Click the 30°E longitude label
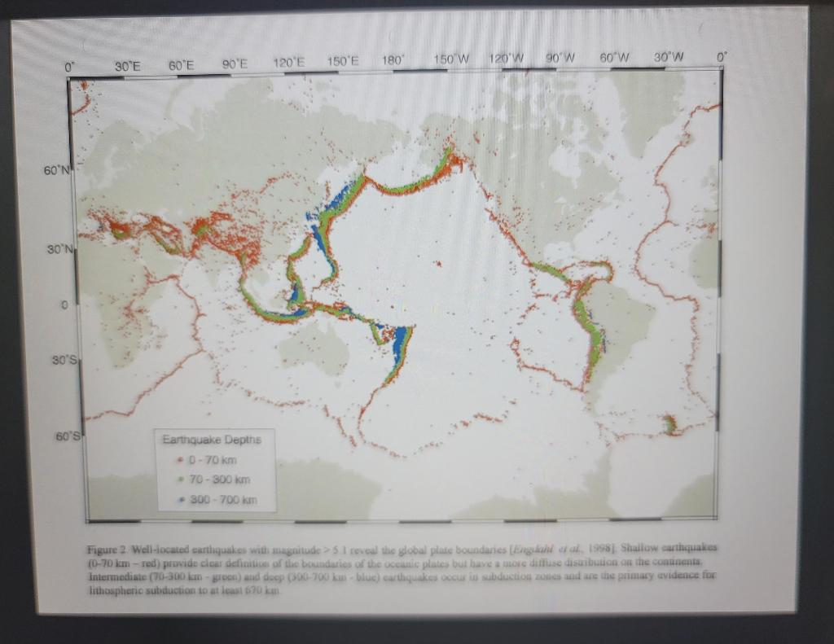 click(127, 66)
